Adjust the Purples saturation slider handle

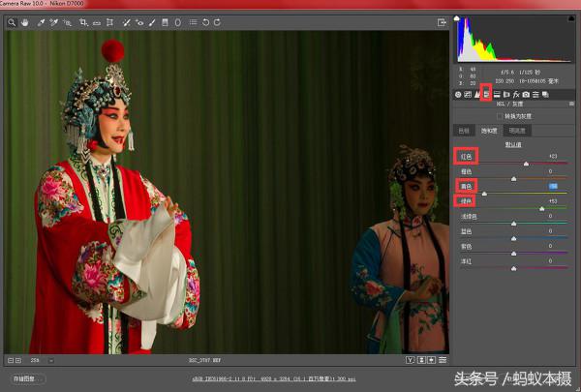[x=513, y=254]
